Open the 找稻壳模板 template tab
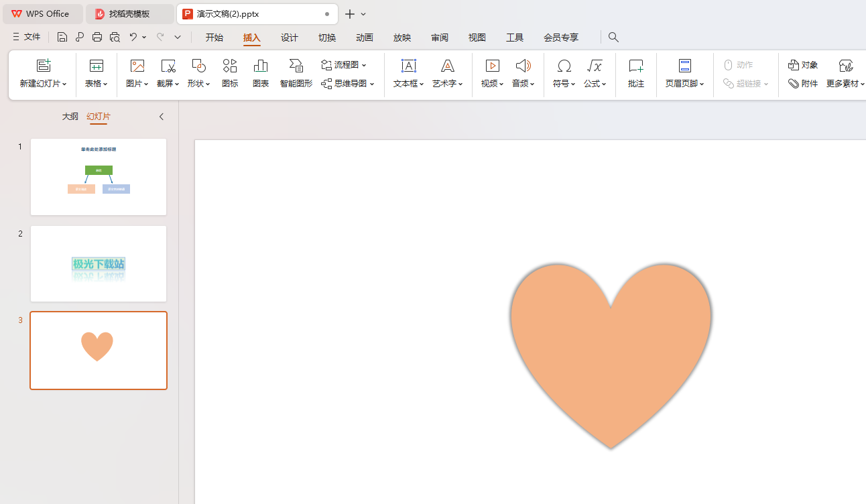 coord(130,14)
